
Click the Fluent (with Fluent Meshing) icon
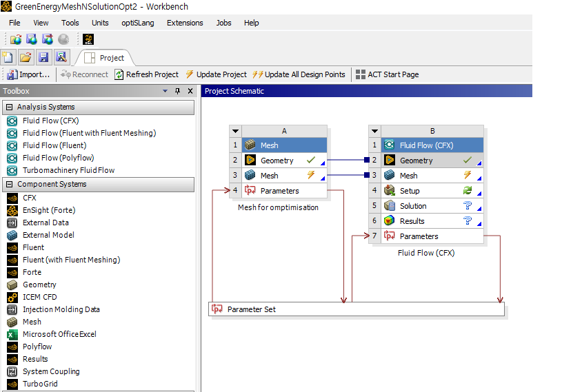(x=12, y=260)
